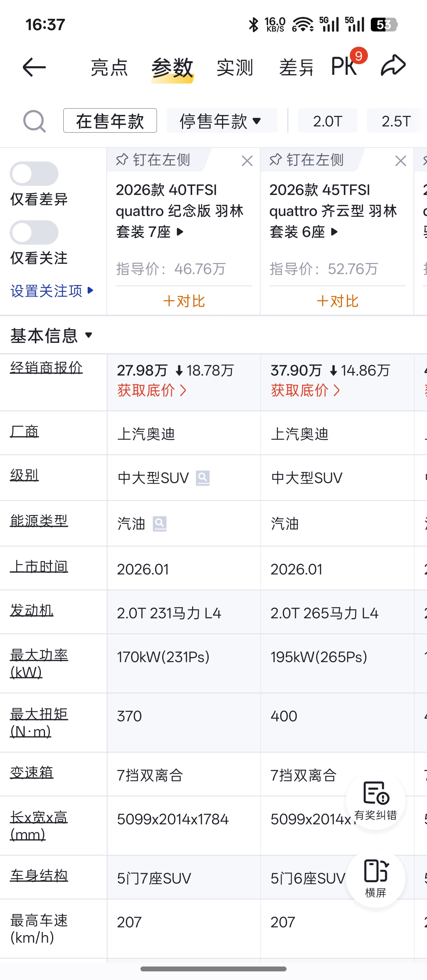The height and width of the screenshot is (980, 427).
Task: Pin the 45TFSI column to left
Action: (306, 160)
